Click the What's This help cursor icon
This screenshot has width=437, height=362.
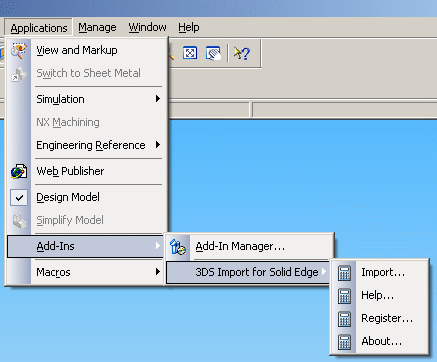click(242, 53)
